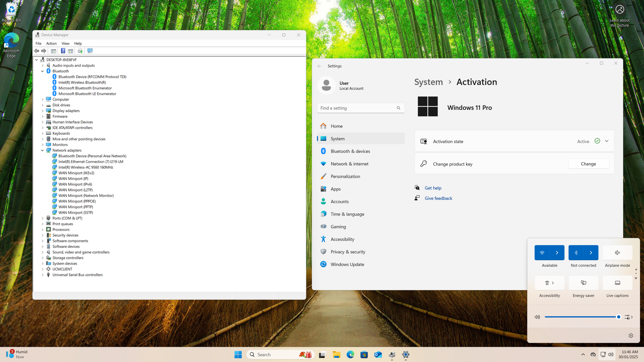This screenshot has width=644, height=362.
Task: Toggle Bluetooth in quick settings panel
Action: pyautogui.click(x=576, y=253)
